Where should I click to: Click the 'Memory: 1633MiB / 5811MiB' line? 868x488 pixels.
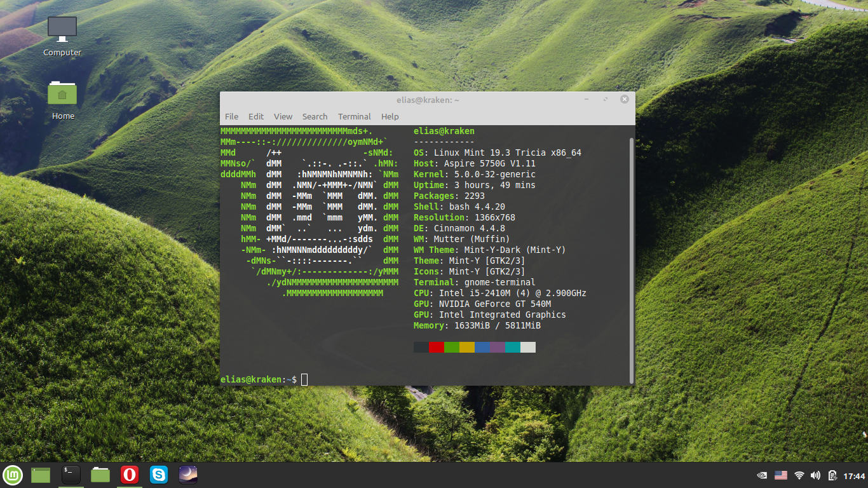click(x=477, y=325)
